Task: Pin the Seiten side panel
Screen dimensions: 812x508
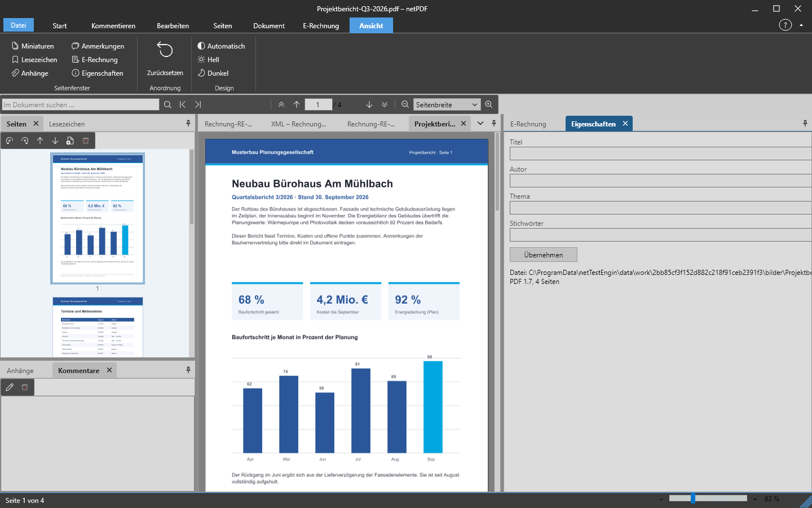Action: click(x=188, y=123)
